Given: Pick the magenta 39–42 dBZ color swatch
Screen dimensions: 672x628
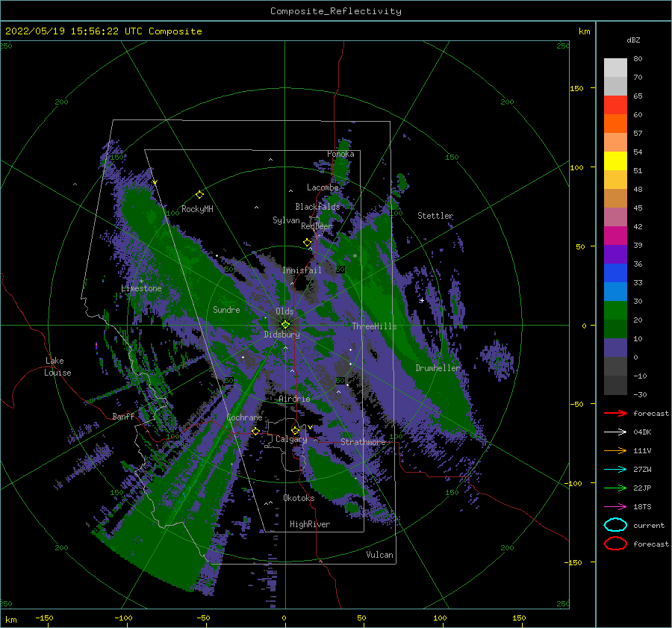Looking at the screenshot, I should point(615,236).
